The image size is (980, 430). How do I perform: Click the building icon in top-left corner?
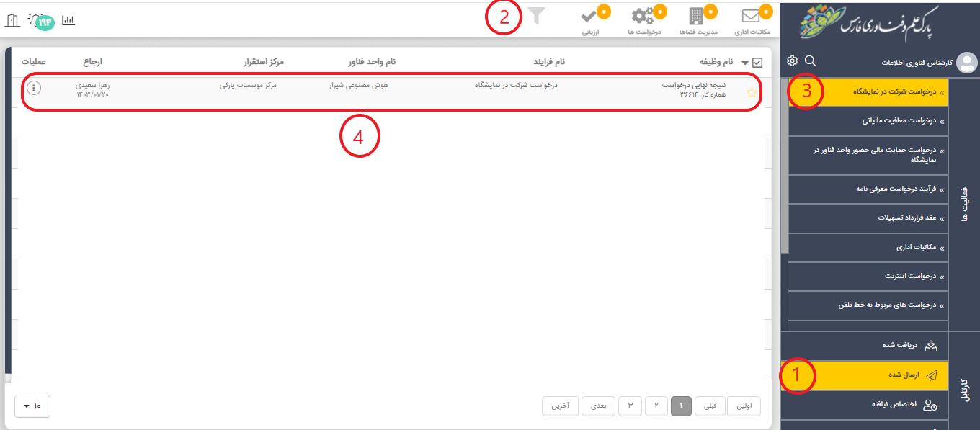click(12, 20)
